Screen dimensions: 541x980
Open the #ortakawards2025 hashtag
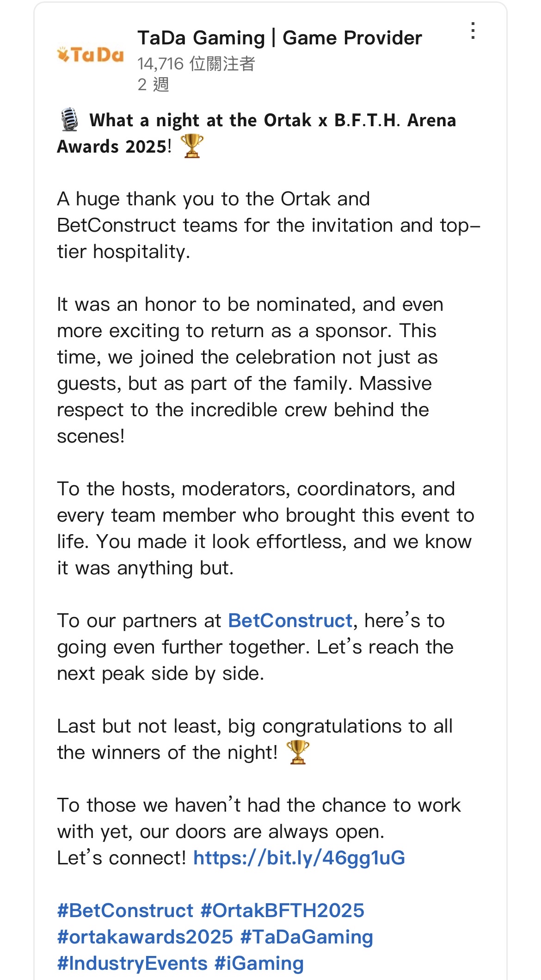(x=145, y=937)
